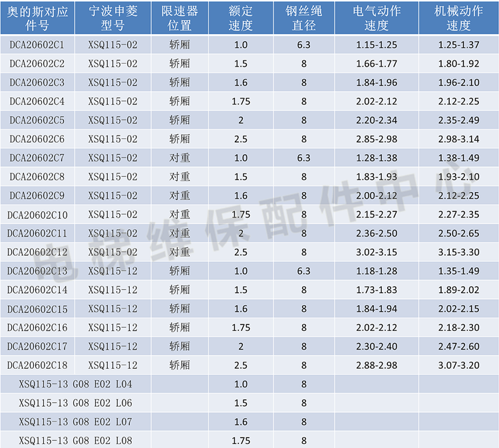Image resolution: width=499 pixels, height=448 pixels.
Task: Select cell DCA20602C13
Action: (x=37, y=271)
